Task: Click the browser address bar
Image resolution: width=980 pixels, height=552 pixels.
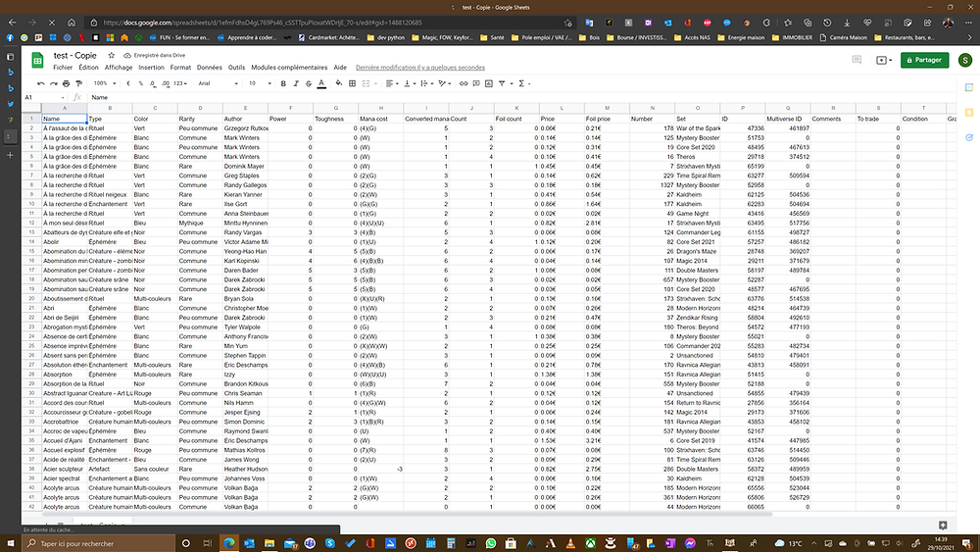Action: point(331,23)
